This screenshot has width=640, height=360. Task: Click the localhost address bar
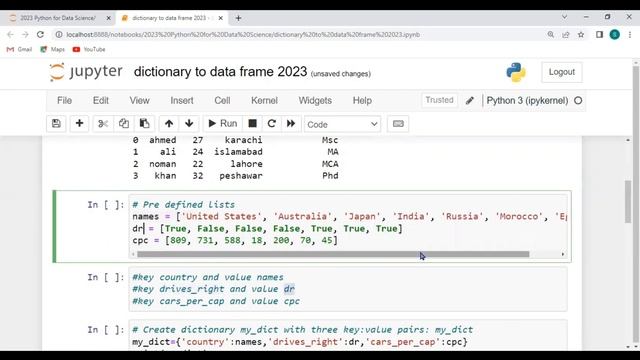(x=243, y=35)
